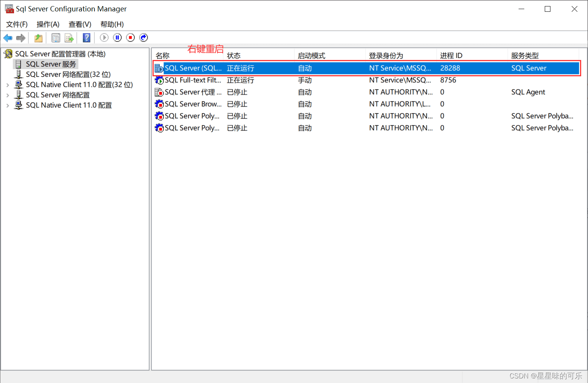Open the 操作(A) menu
Viewport: 588px width, 383px height.
point(48,24)
